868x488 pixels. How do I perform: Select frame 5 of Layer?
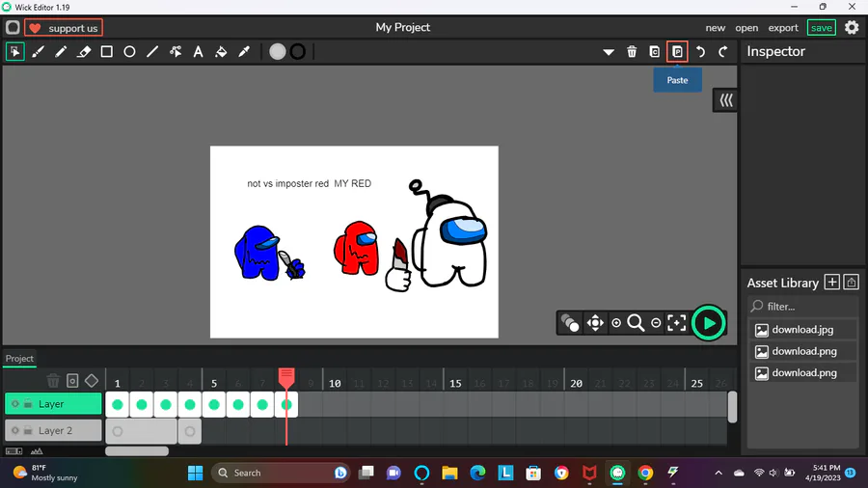[x=214, y=404]
